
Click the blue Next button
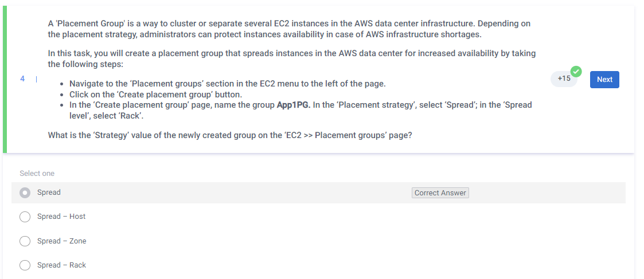(604, 80)
